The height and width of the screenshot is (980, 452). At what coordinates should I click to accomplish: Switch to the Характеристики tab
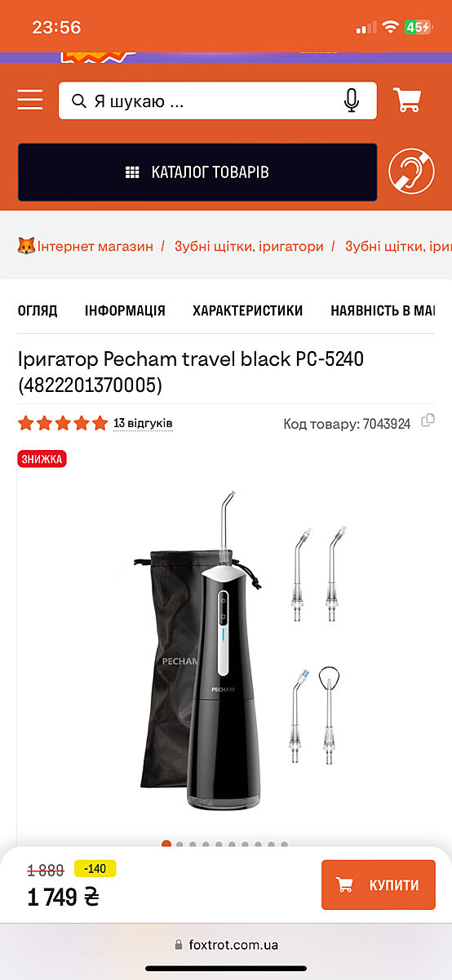pyautogui.click(x=248, y=310)
